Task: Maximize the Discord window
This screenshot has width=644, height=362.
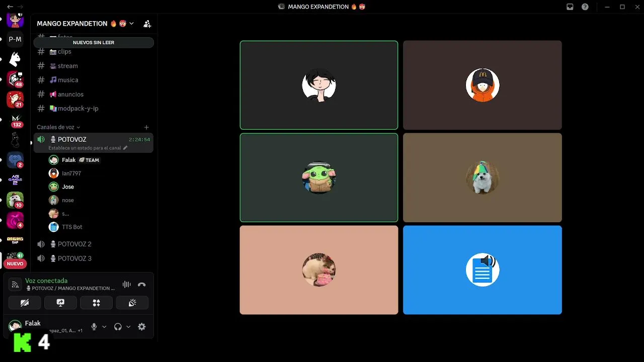Action: click(x=622, y=7)
